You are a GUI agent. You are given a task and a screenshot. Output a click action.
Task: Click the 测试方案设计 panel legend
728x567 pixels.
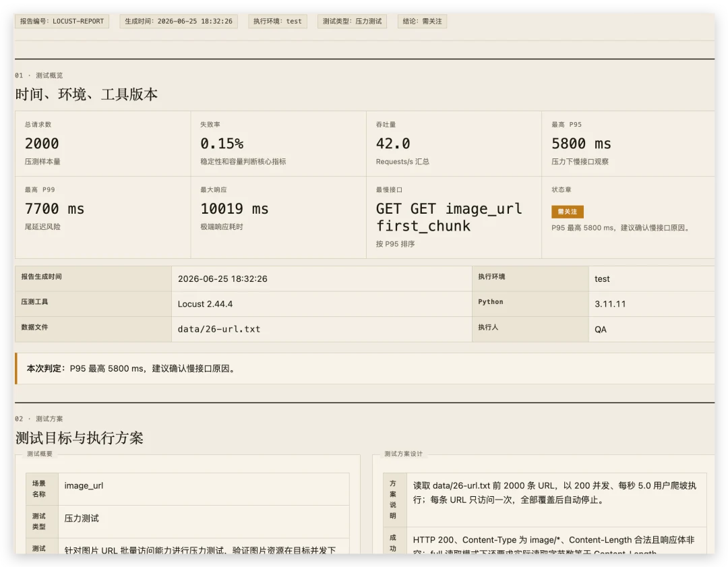tap(404, 454)
